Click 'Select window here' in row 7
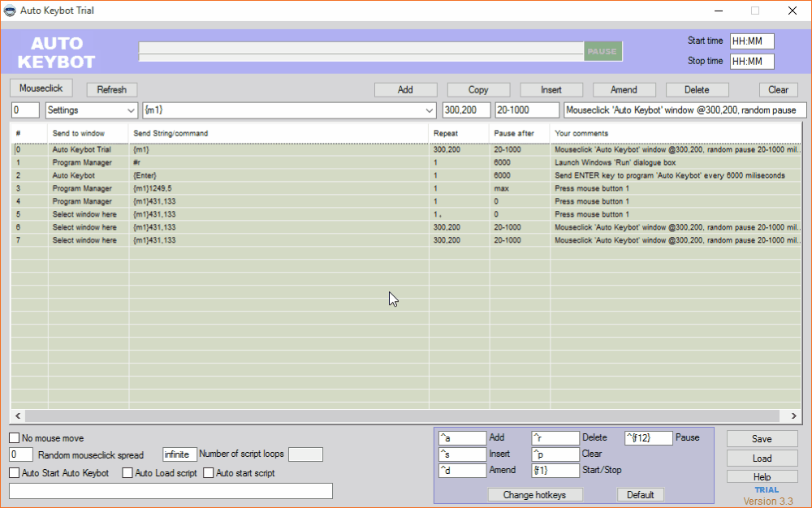The width and height of the screenshot is (812, 508). [84, 240]
